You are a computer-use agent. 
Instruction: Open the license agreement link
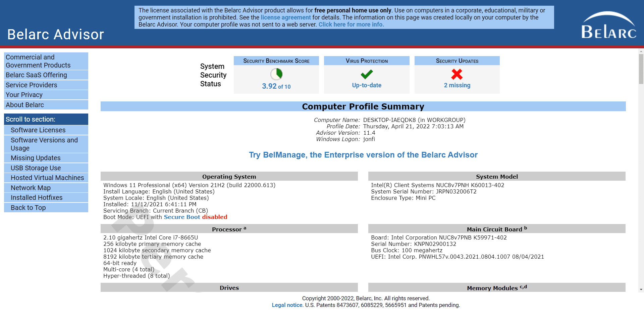pyautogui.click(x=286, y=17)
